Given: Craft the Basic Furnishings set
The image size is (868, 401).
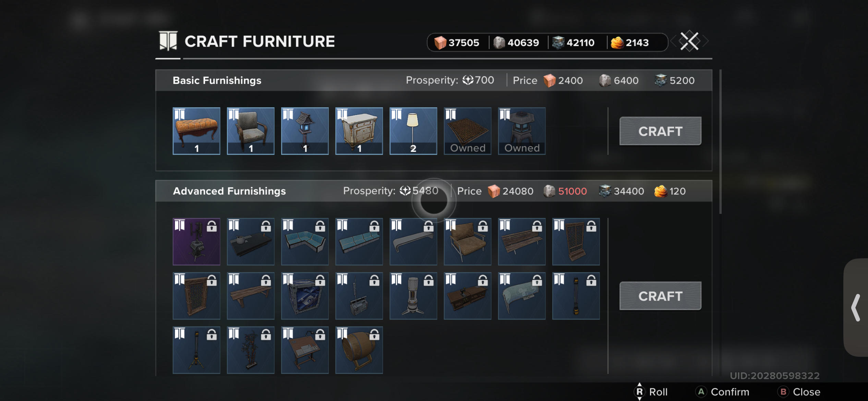Looking at the screenshot, I should (x=660, y=131).
